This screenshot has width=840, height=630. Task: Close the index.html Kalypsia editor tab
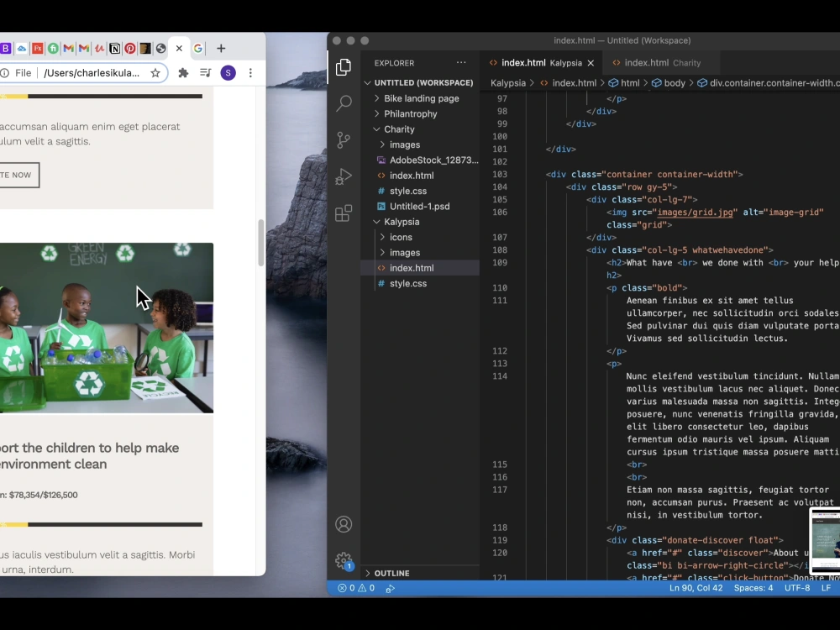tap(591, 63)
